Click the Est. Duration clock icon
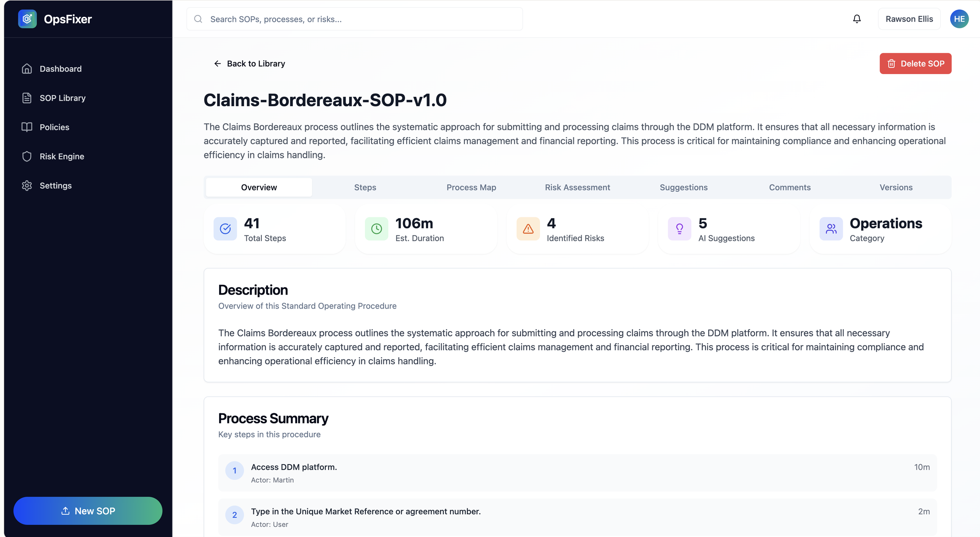 tap(376, 229)
